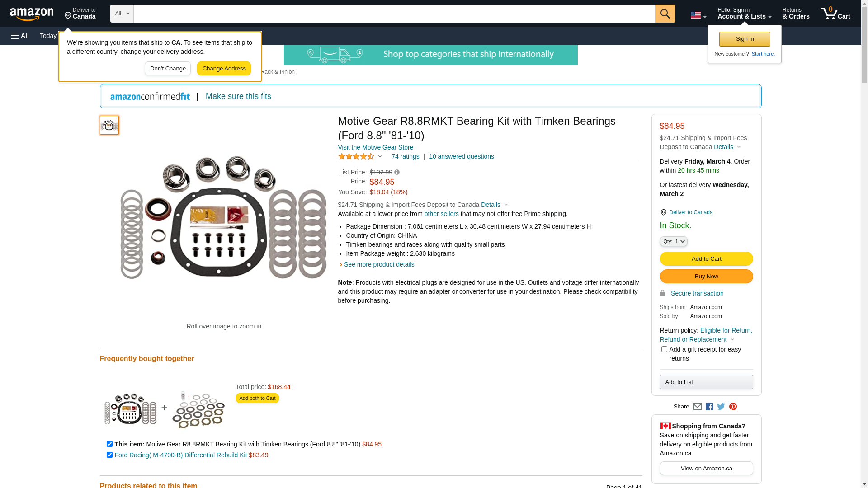868x488 pixels.
Task: Click the Add to Cart button
Action: point(706,258)
